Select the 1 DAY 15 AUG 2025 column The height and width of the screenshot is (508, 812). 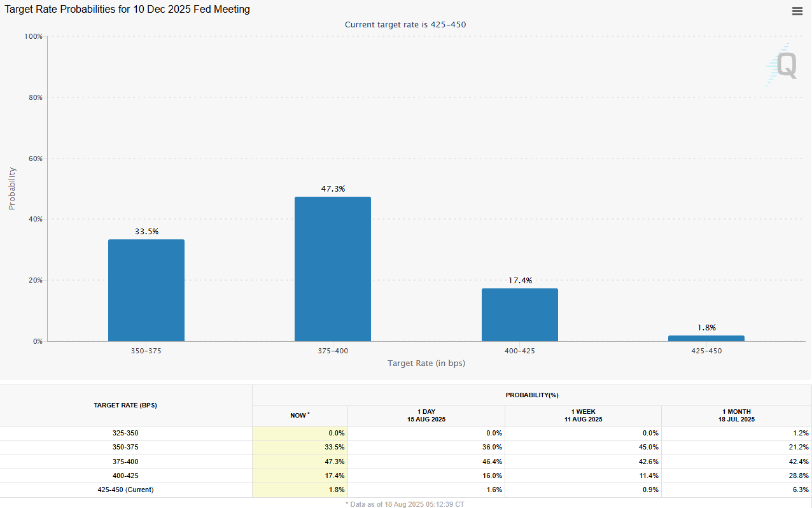click(x=426, y=415)
